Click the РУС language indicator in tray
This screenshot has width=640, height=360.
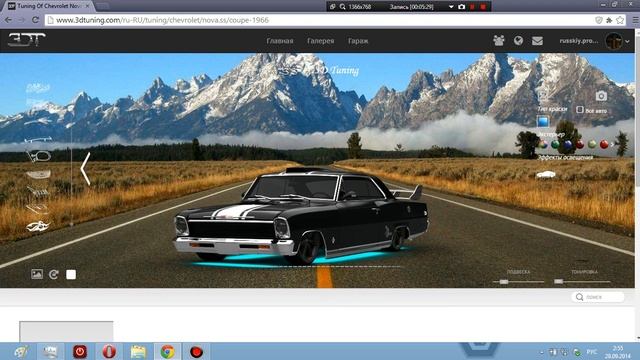[x=591, y=351]
